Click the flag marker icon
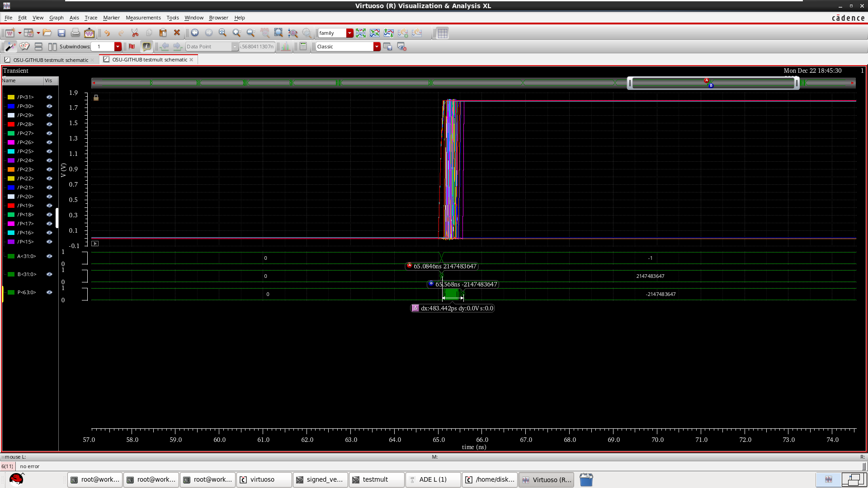The width and height of the screenshot is (868, 488). pos(132,46)
